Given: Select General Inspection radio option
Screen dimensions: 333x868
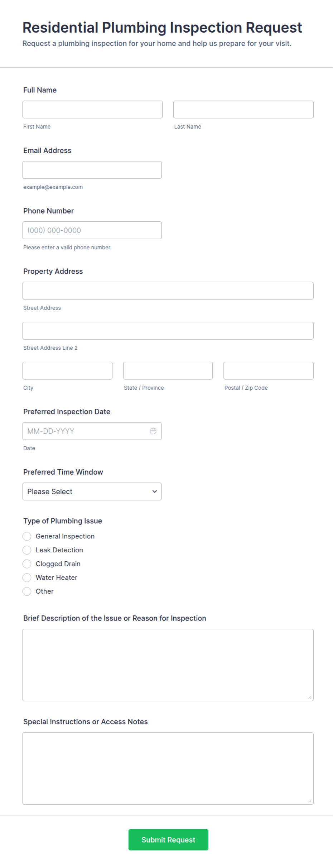Looking at the screenshot, I should coord(27,536).
